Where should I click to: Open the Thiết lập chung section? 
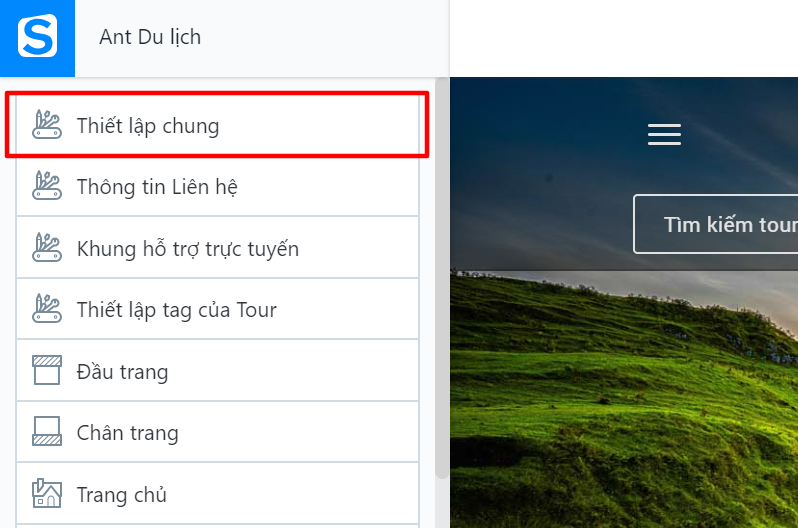pyautogui.click(x=148, y=126)
